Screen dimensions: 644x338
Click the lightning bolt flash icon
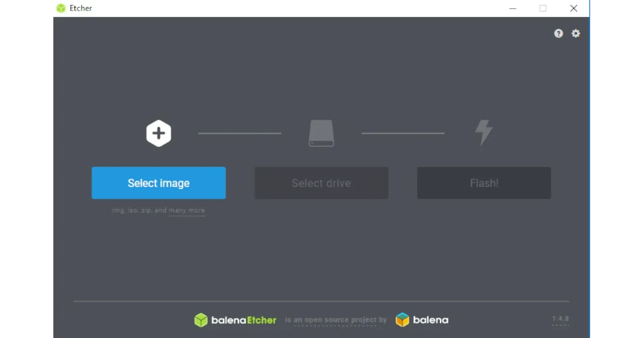[484, 133]
